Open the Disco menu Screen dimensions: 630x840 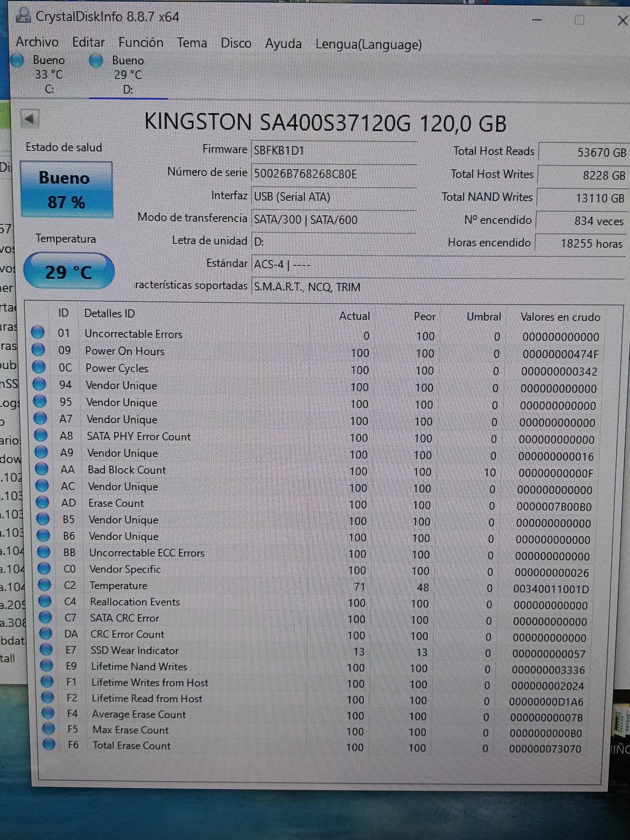(236, 43)
